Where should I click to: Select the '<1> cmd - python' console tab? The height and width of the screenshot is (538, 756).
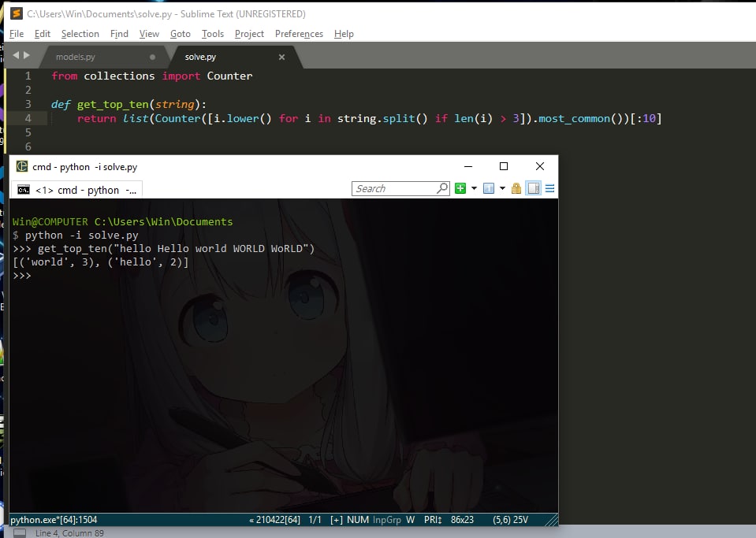click(x=77, y=190)
